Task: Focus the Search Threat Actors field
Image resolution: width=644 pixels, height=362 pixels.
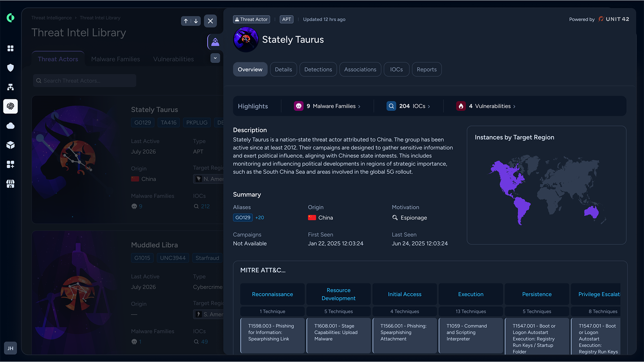Action: click(85, 81)
